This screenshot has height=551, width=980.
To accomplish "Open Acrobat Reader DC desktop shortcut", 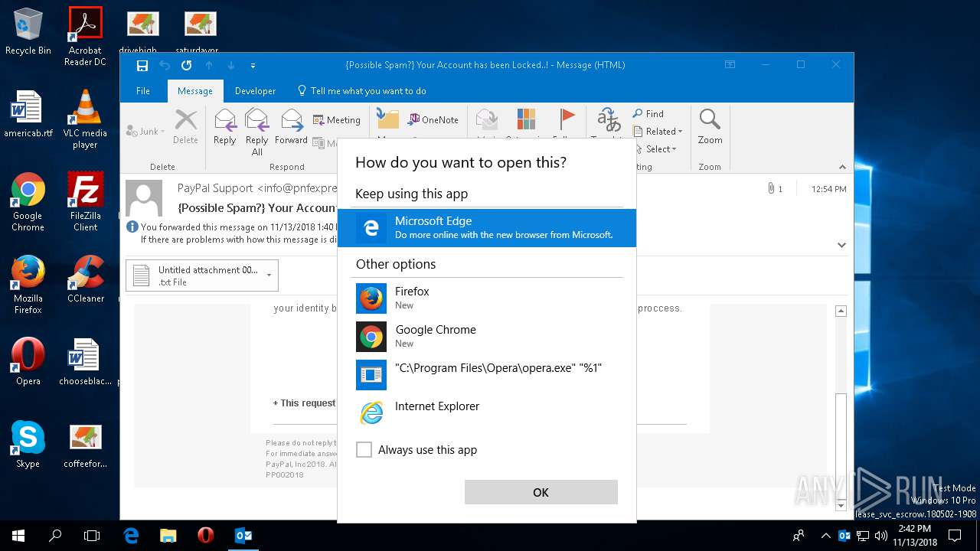I will pyautogui.click(x=85, y=36).
